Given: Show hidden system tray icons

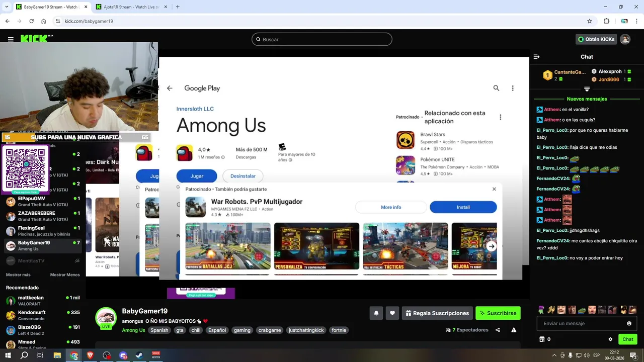Looking at the screenshot, I should [x=554, y=355].
